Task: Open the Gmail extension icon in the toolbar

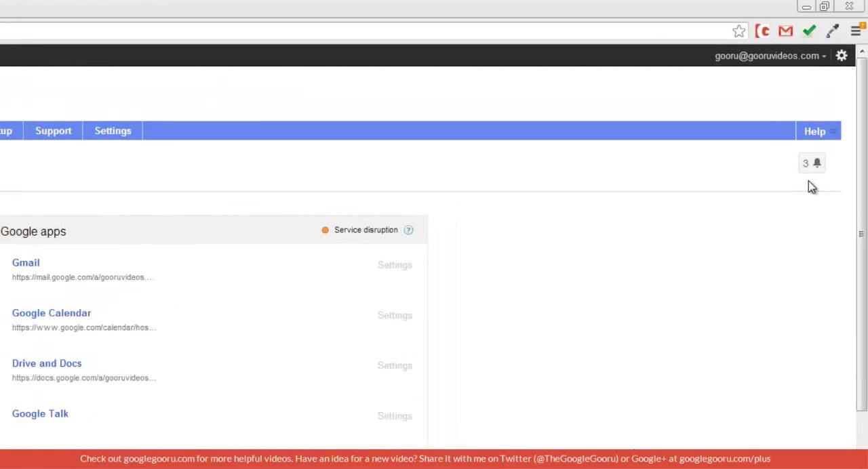Action: tap(785, 31)
